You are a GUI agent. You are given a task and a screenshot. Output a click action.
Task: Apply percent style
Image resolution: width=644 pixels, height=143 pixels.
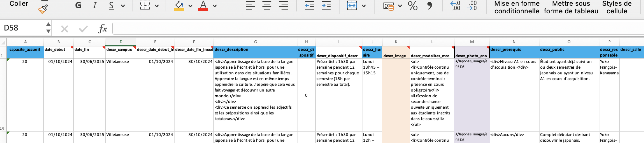413,5
